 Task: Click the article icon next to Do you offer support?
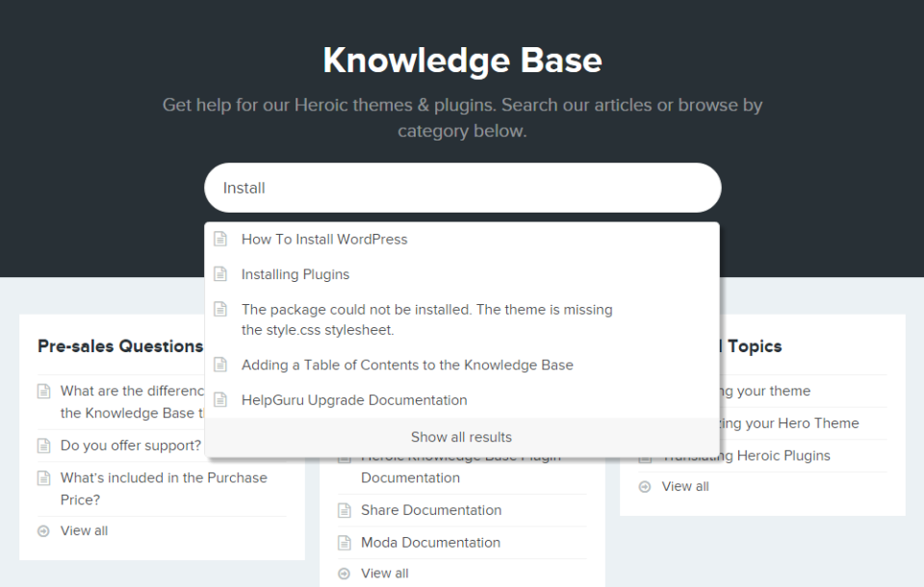coord(42,445)
